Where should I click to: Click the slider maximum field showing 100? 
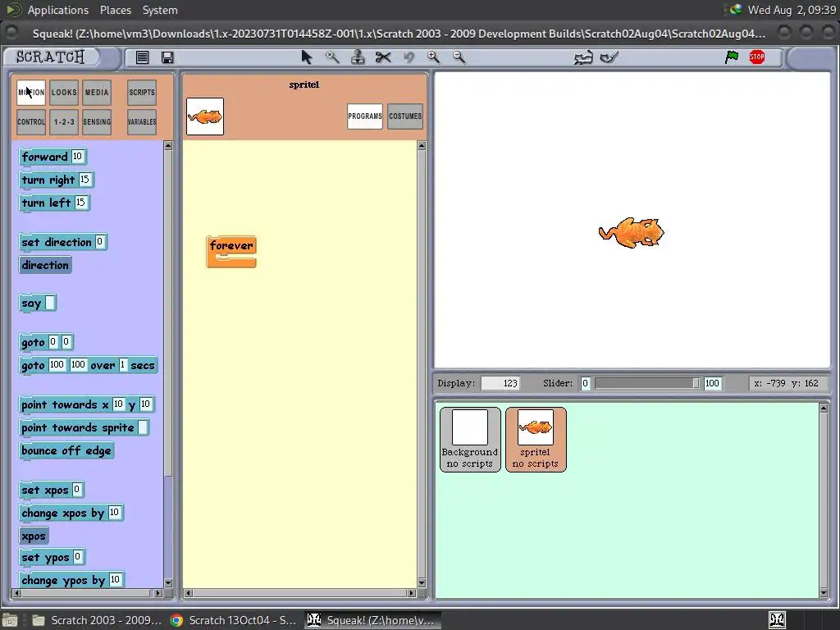click(713, 383)
